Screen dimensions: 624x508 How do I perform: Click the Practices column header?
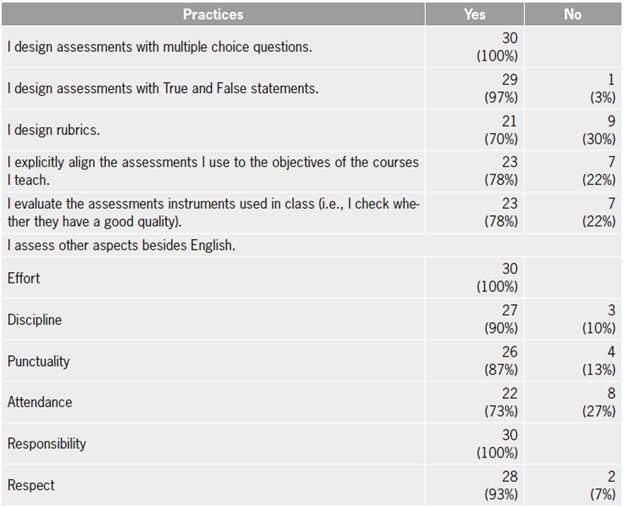pos(212,15)
